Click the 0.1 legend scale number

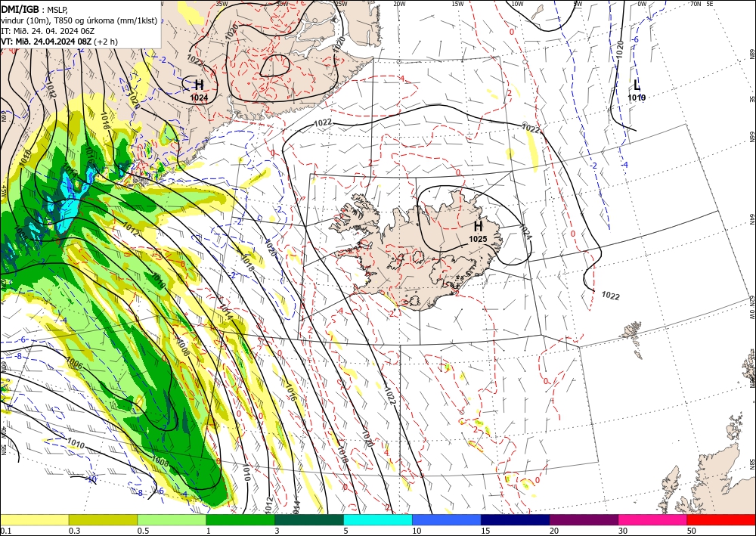(5, 531)
